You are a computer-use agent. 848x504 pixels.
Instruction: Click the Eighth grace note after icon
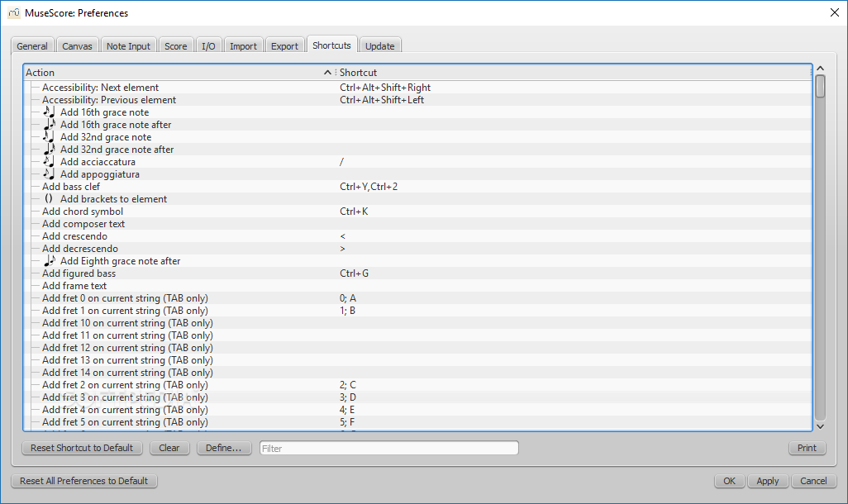pos(50,260)
